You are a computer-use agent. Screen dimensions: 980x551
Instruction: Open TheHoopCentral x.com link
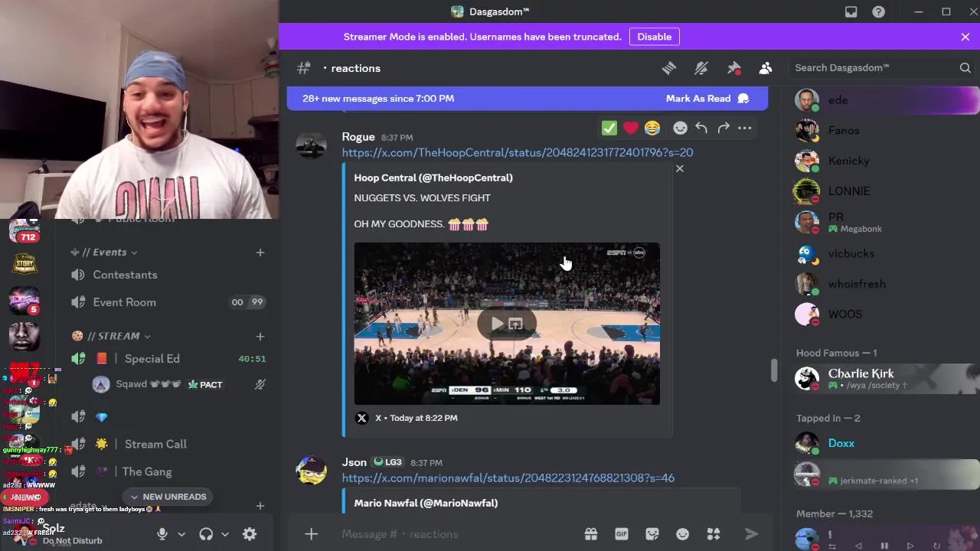click(x=518, y=152)
